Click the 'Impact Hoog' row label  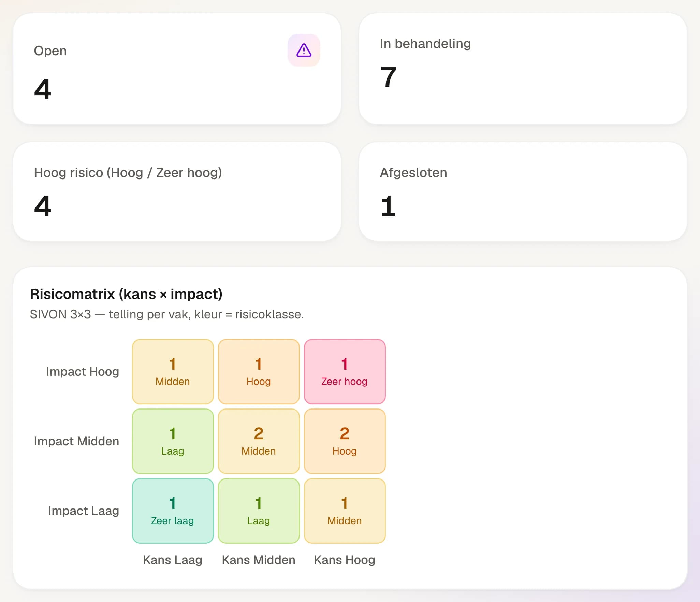83,371
